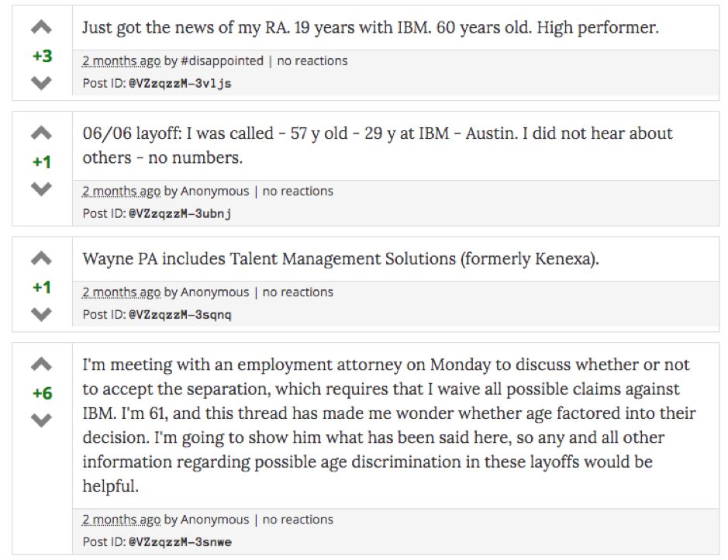Downvote the '06/06 layoff' Austin post
The height and width of the screenshot is (560, 728).
click(x=42, y=188)
